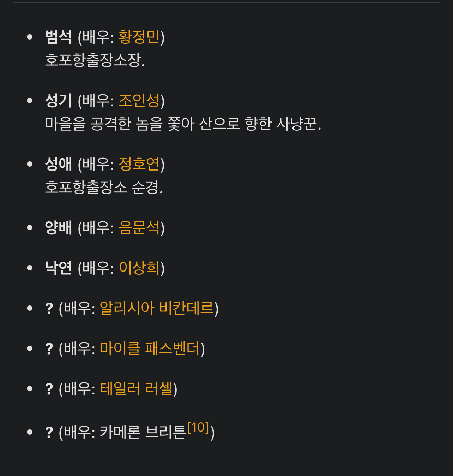The image size is (453, 476).
Task: Click the 음문석 actor link
Action: [139, 228]
